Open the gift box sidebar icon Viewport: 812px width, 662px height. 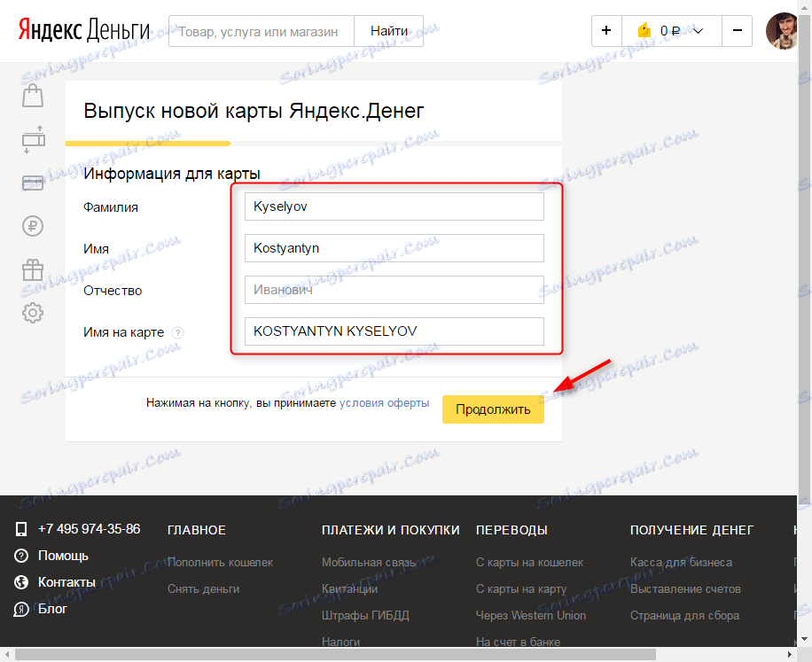(x=33, y=269)
